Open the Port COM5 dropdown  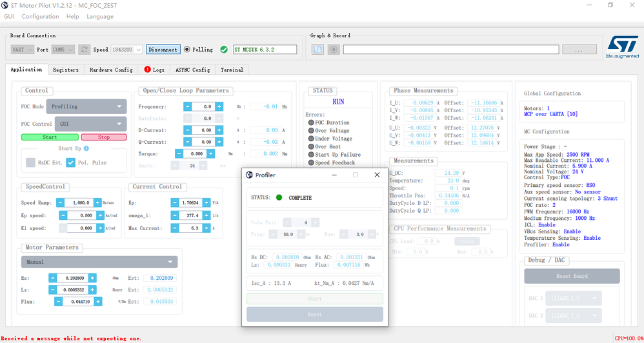click(x=63, y=49)
